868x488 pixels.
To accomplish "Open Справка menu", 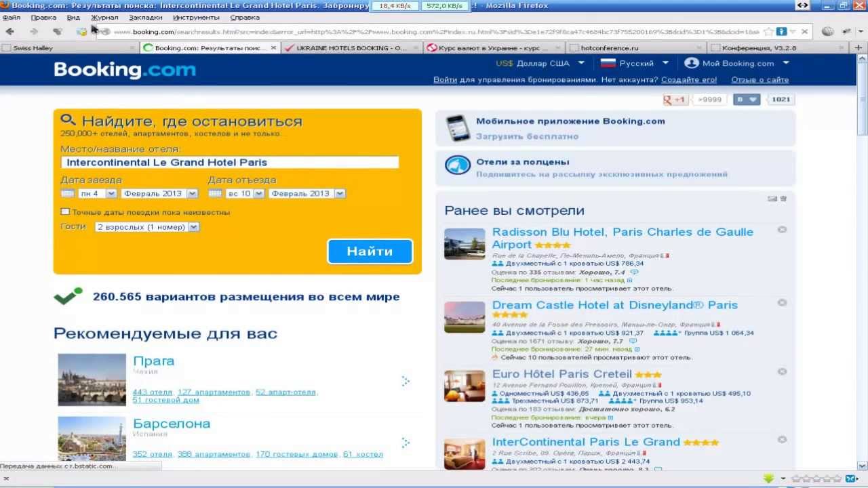I will tap(245, 17).
